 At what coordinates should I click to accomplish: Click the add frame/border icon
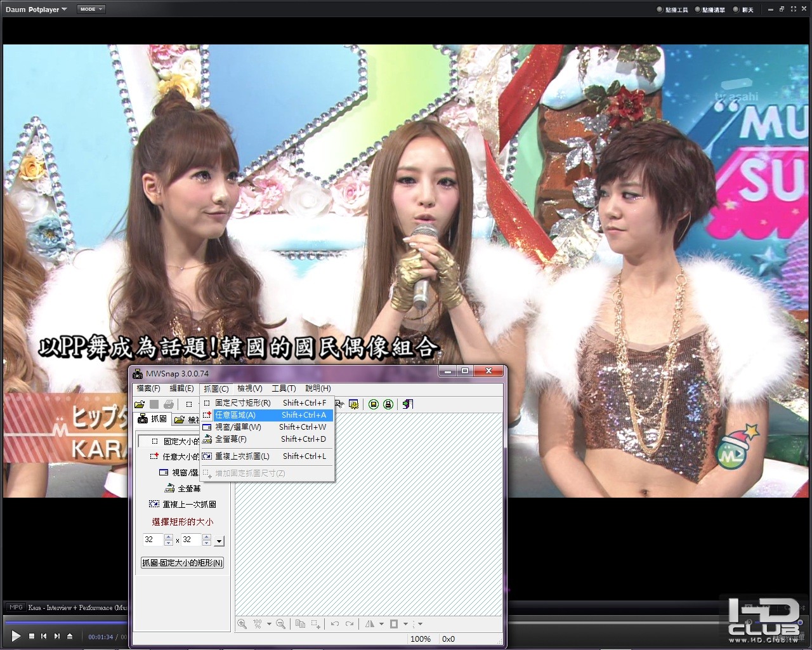[x=393, y=624]
